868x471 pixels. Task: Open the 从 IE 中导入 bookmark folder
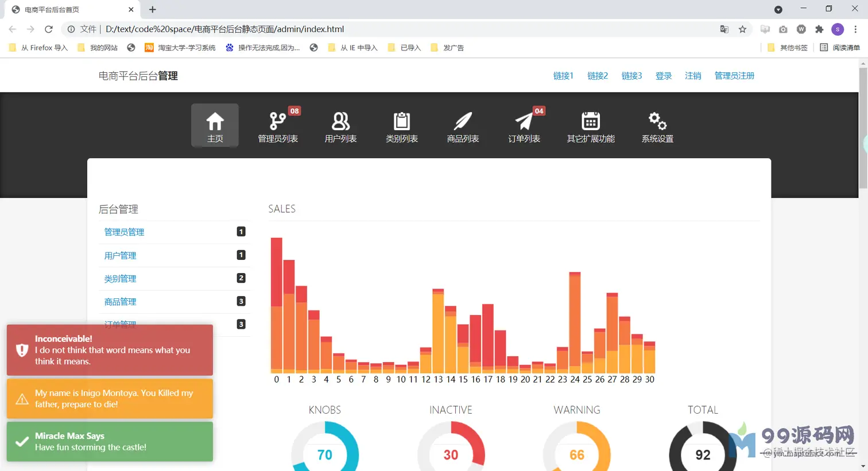tap(352, 48)
